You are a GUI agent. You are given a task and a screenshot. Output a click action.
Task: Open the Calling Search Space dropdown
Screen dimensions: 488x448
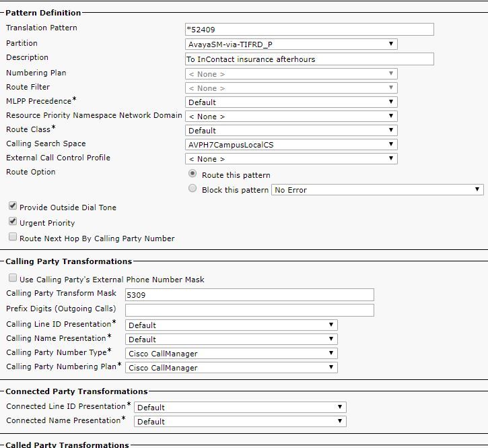pyautogui.click(x=291, y=144)
